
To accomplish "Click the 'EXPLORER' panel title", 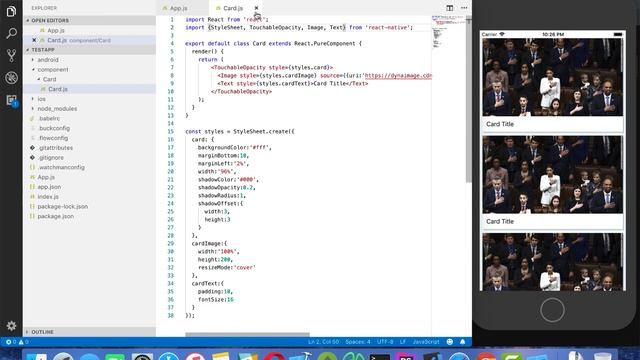I will point(44,8).
